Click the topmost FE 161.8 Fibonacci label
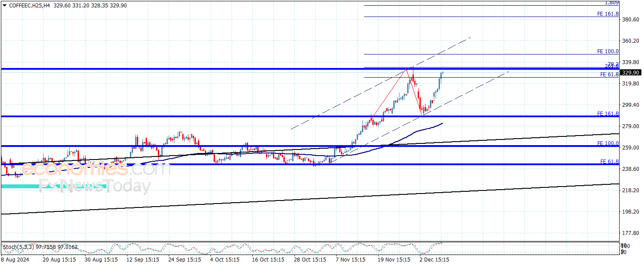644x265 pixels. 608,14
